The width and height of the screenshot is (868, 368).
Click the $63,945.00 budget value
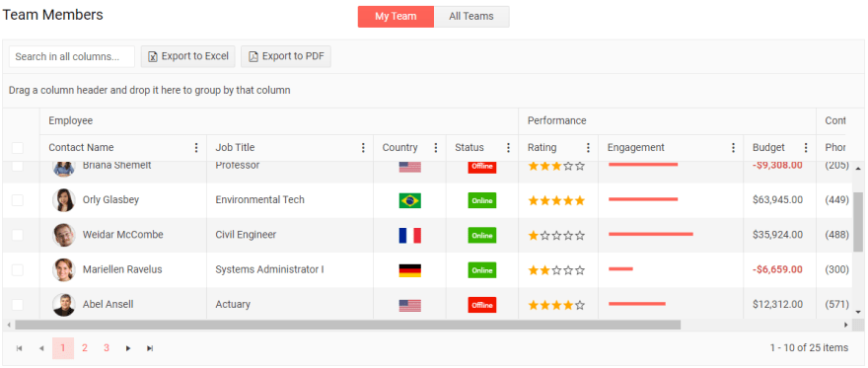pyautogui.click(x=778, y=199)
